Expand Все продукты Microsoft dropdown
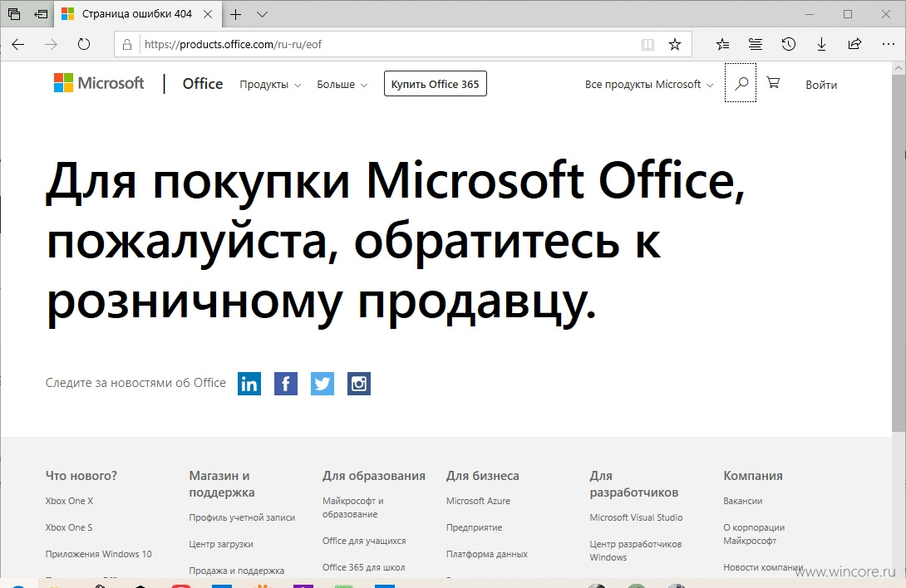Image resolution: width=906 pixels, height=588 pixels. [648, 85]
